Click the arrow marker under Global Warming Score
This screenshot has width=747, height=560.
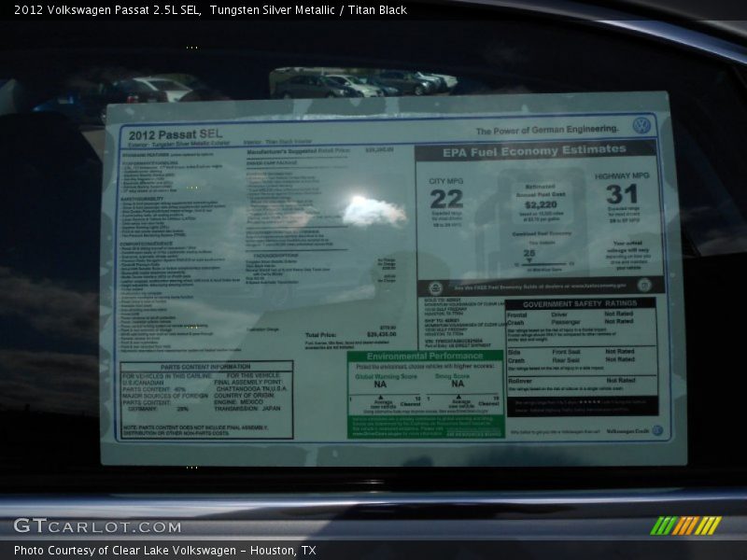click(380, 398)
